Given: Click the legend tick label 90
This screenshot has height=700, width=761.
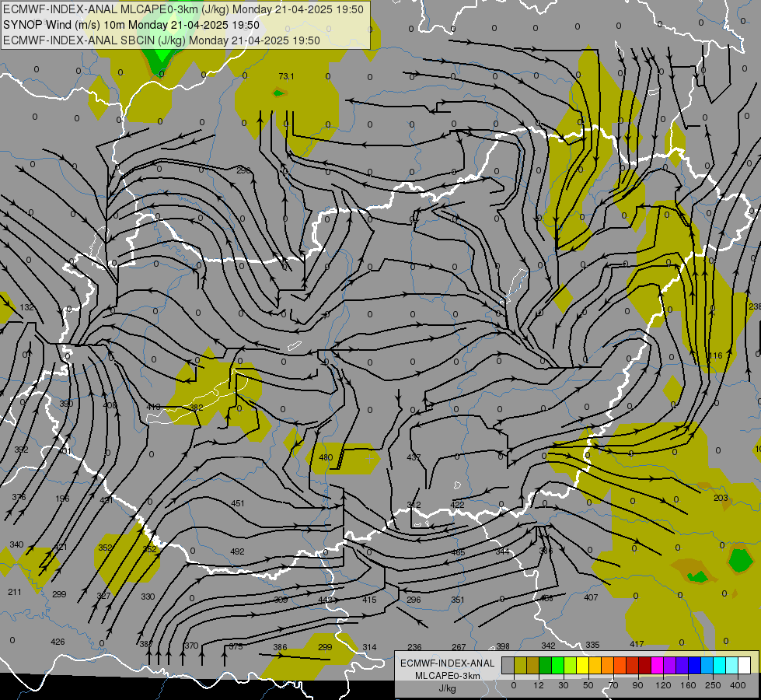Looking at the screenshot, I should (x=637, y=685).
